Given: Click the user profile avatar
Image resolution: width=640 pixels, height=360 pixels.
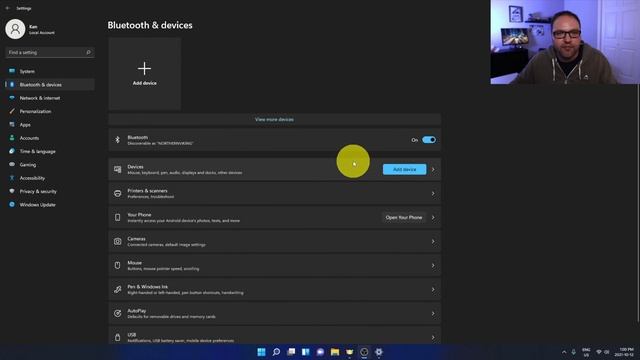Looking at the screenshot, I should tap(15, 29).
